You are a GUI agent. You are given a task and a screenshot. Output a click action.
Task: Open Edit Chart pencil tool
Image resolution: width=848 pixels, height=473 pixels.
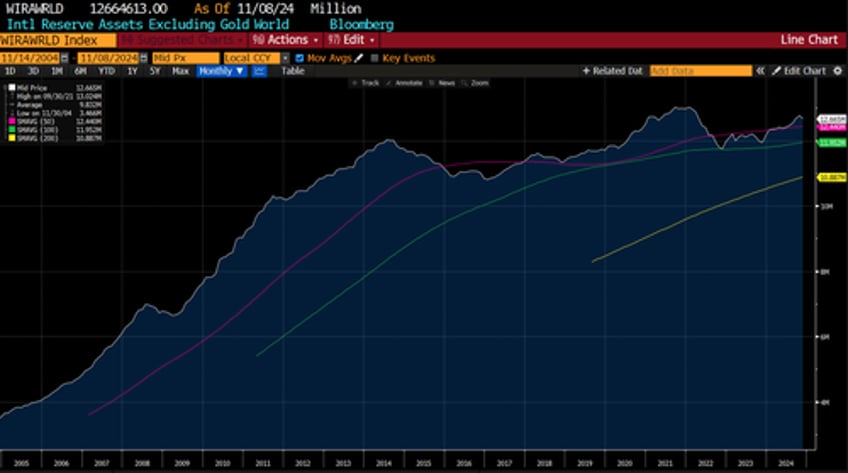click(799, 71)
